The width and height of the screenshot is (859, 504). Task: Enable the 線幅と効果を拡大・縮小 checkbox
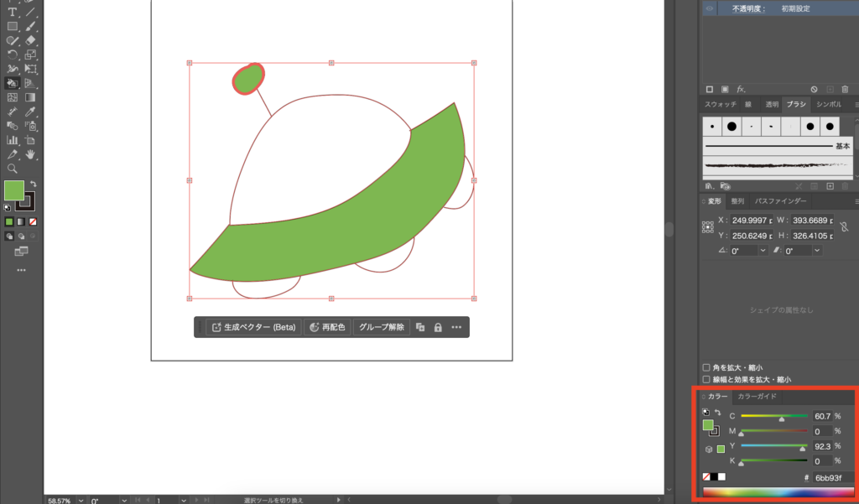click(x=706, y=379)
